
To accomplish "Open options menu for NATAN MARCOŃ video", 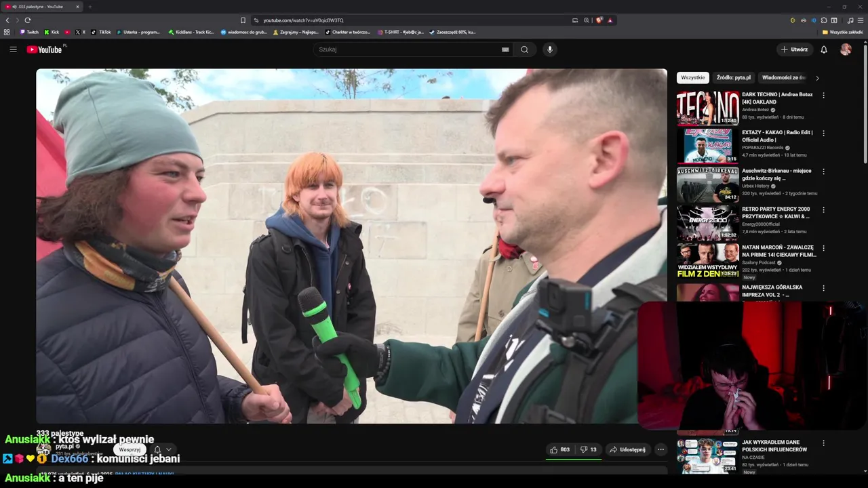I will point(823,248).
